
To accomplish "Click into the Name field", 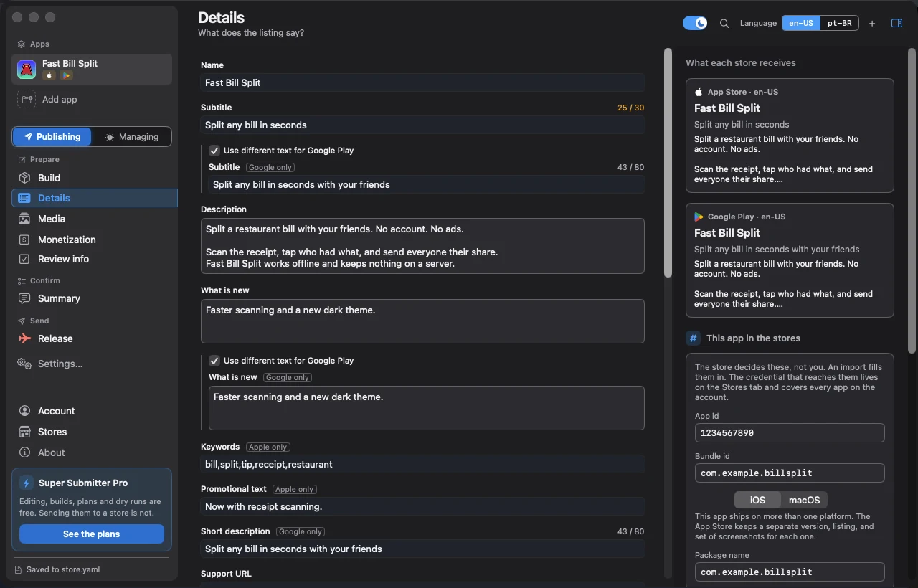I will coord(422,82).
